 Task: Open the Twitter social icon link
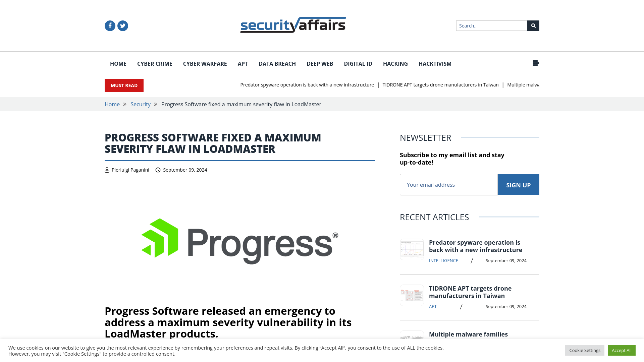coord(122,25)
